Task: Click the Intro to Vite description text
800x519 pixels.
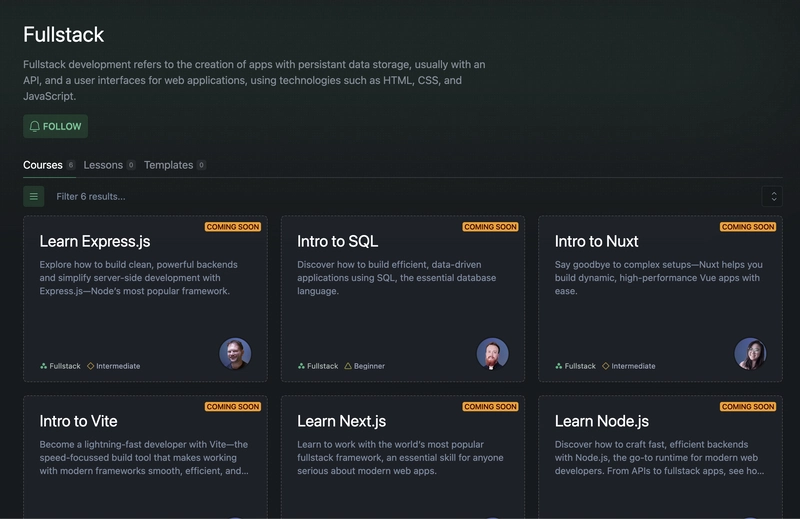Action: coord(144,458)
